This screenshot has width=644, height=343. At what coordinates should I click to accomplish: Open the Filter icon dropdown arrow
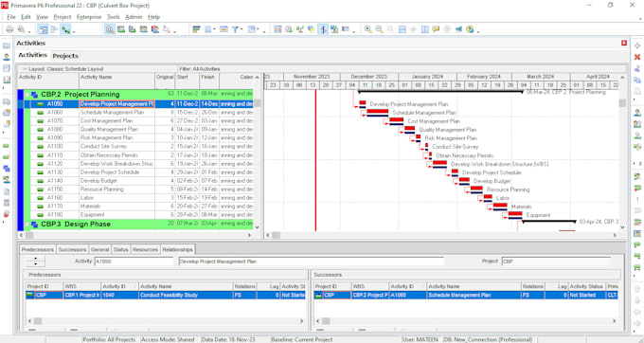(x=241, y=29)
